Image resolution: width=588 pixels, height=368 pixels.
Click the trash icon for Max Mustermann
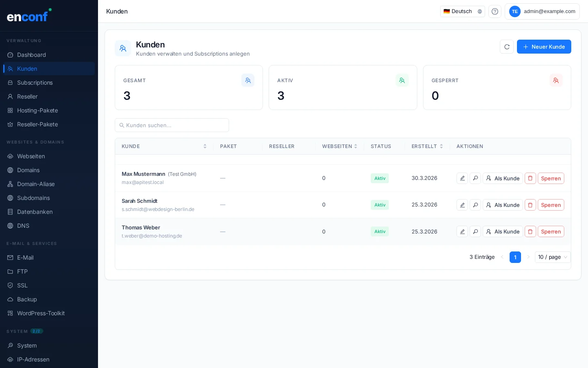click(530, 178)
